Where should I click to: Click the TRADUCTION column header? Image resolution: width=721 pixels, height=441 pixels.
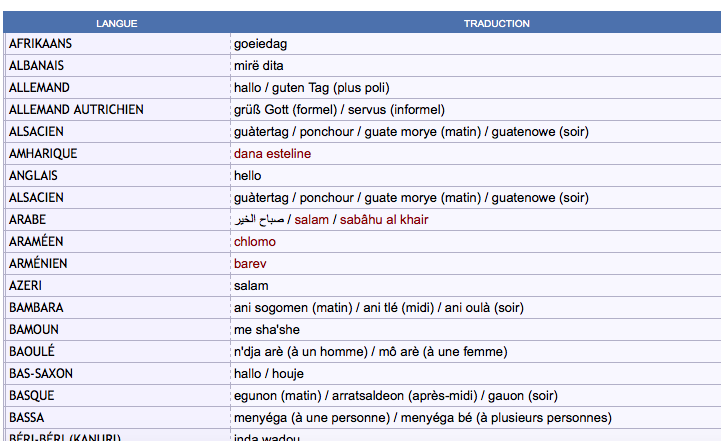click(x=496, y=23)
